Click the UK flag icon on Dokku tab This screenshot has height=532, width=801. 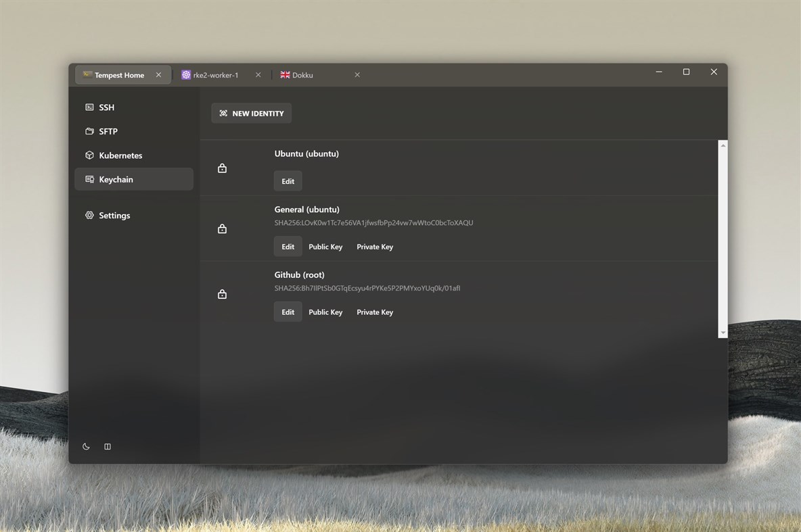click(x=285, y=75)
